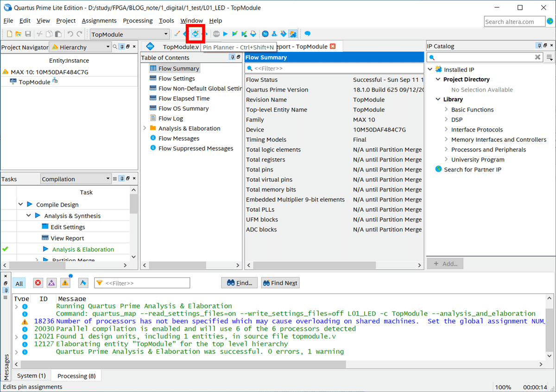Viewport: 556px width, 392px height.
Task: Collapse the Installed IP tree
Action: pyautogui.click(x=430, y=70)
